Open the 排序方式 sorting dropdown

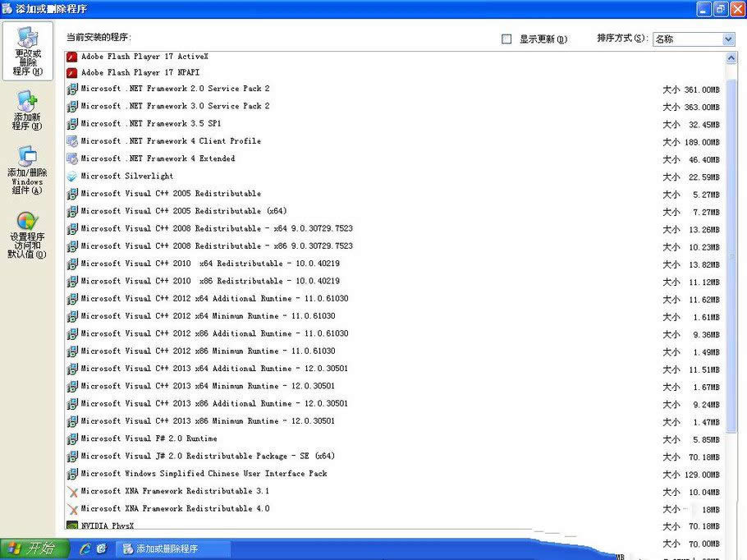(694, 39)
